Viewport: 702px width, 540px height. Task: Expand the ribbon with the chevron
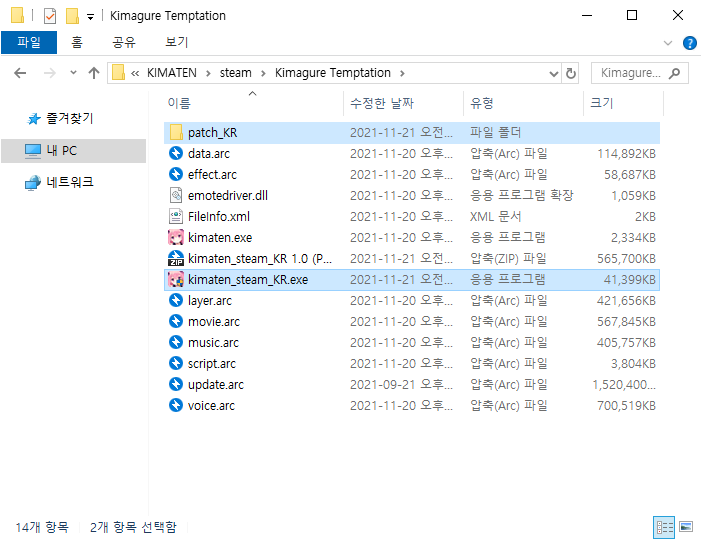(668, 43)
